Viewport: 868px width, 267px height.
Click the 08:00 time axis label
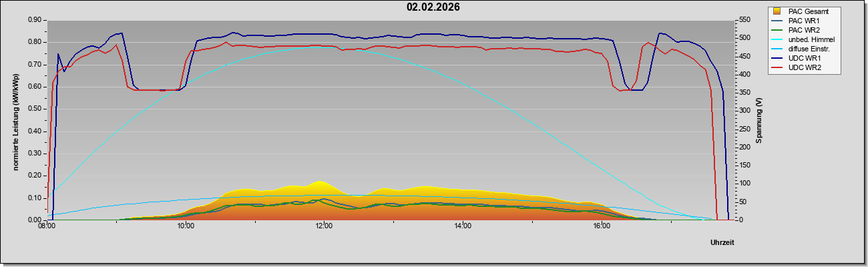pos(47,226)
